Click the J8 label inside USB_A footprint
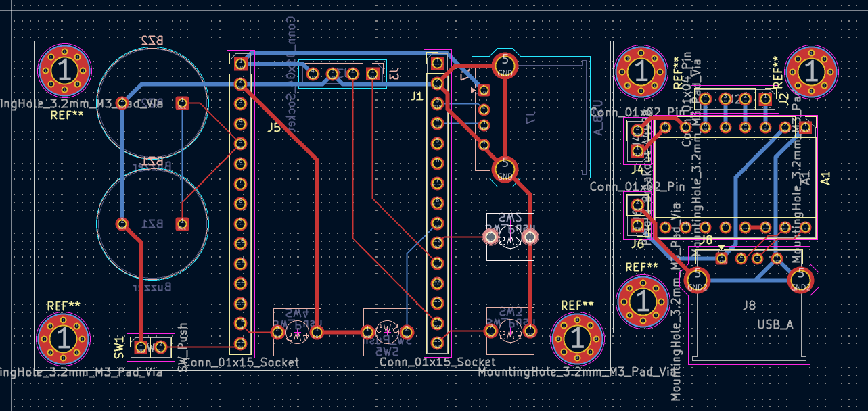 pyautogui.click(x=748, y=306)
